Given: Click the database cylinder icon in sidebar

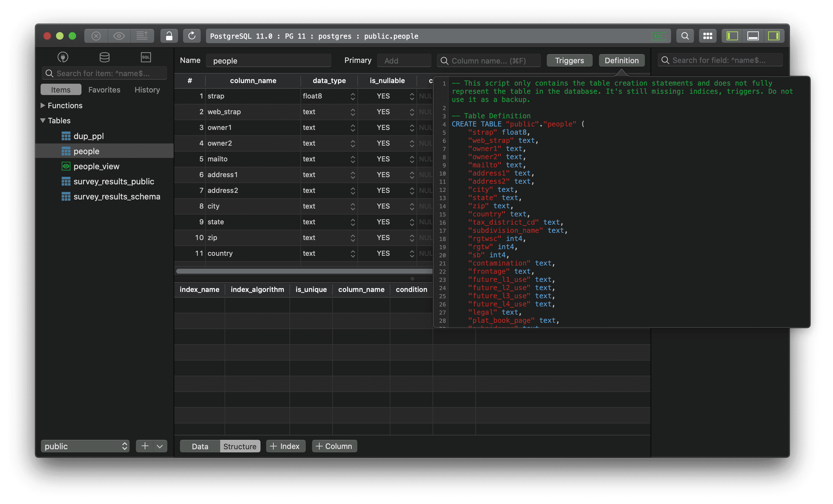Looking at the screenshot, I should (104, 57).
